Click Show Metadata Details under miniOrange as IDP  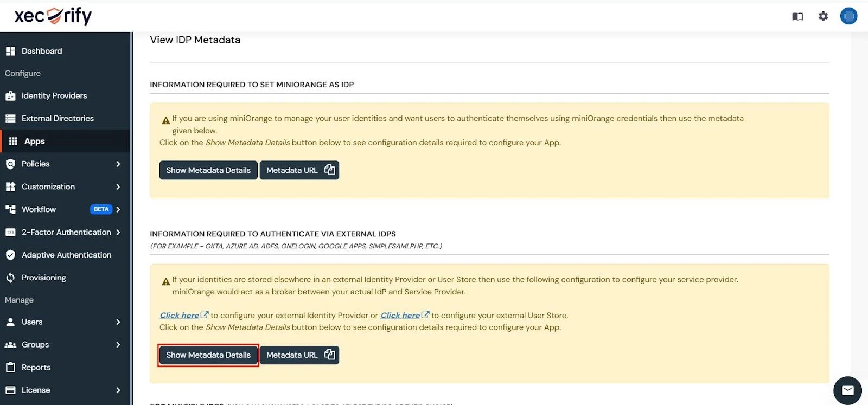tap(208, 170)
